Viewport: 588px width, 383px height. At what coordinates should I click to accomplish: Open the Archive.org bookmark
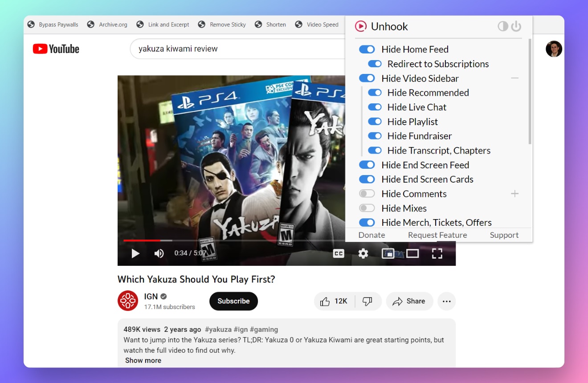point(107,24)
